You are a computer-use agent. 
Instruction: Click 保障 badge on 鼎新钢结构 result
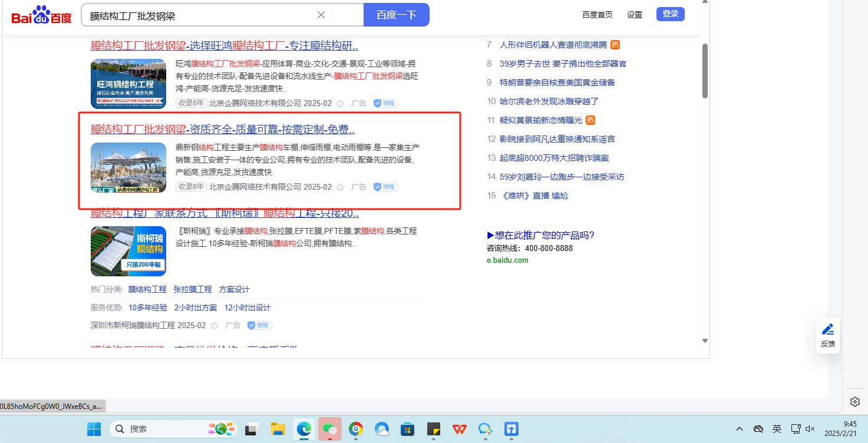click(385, 187)
